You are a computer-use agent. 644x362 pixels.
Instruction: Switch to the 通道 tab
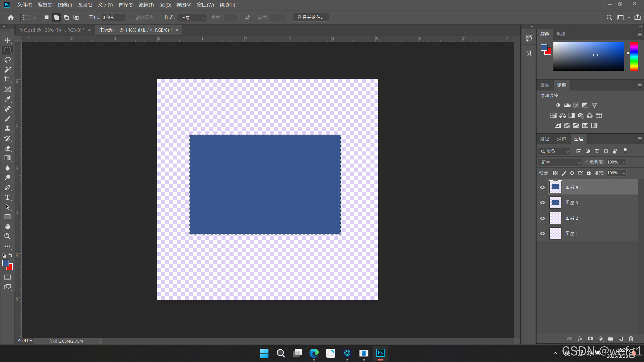click(561, 139)
